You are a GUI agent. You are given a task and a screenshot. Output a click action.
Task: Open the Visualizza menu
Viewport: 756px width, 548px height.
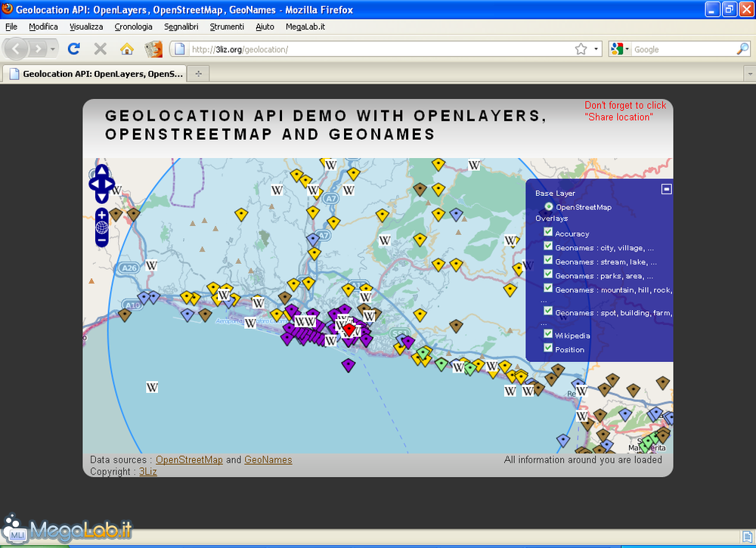click(x=86, y=26)
